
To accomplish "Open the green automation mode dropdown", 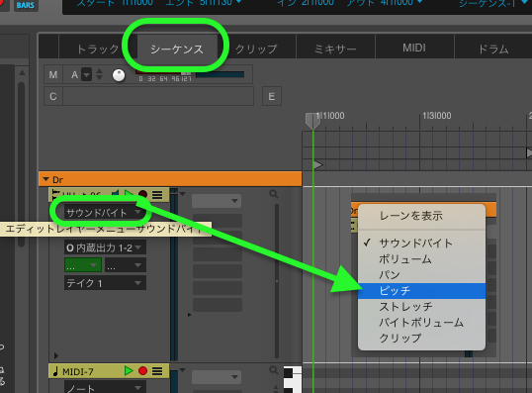I will [x=83, y=265].
